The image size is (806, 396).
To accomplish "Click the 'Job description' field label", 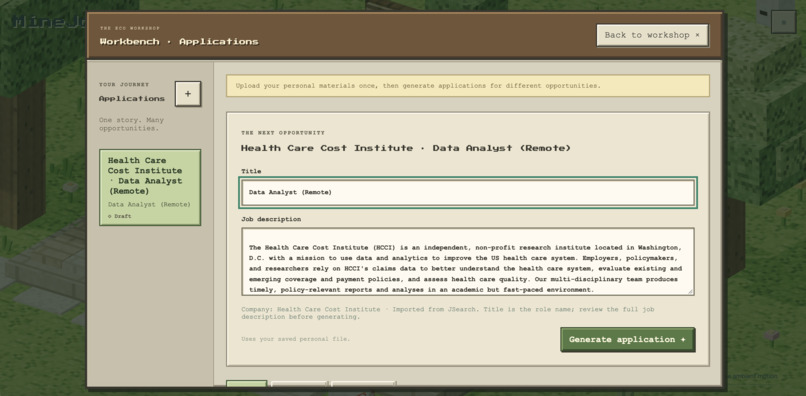I will click(271, 219).
